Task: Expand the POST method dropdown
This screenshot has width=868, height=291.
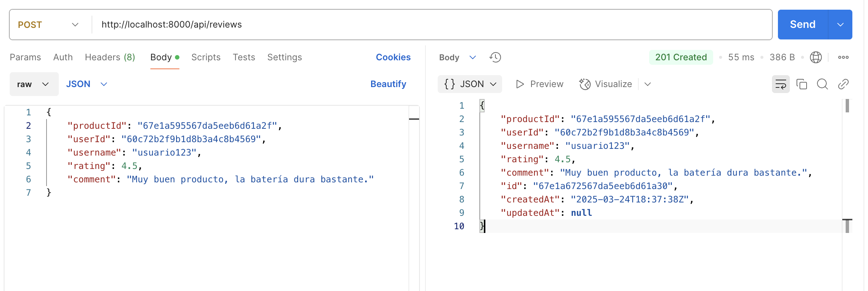Action: coord(48,25)
